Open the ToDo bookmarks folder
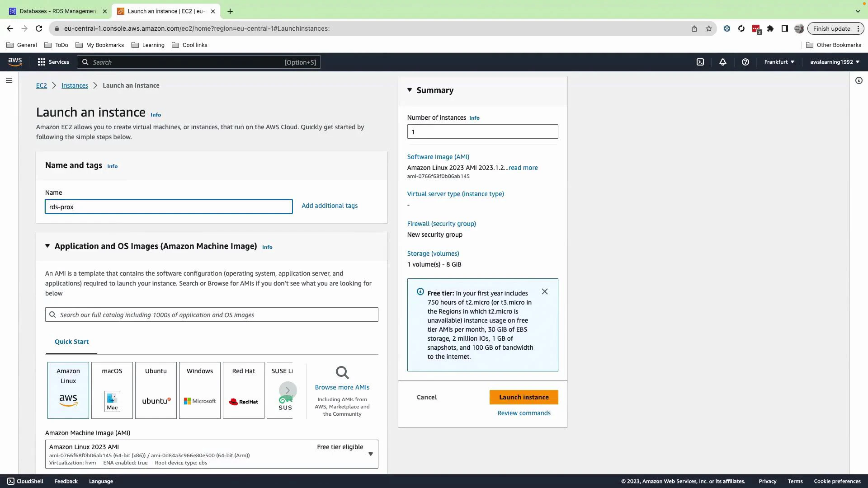 (x=57, y=45)
